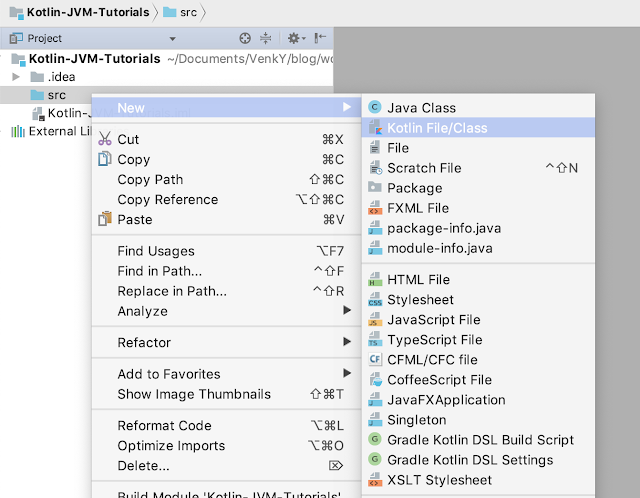
Task: Click the FXML File icon
Action: [x=375, y=208]
